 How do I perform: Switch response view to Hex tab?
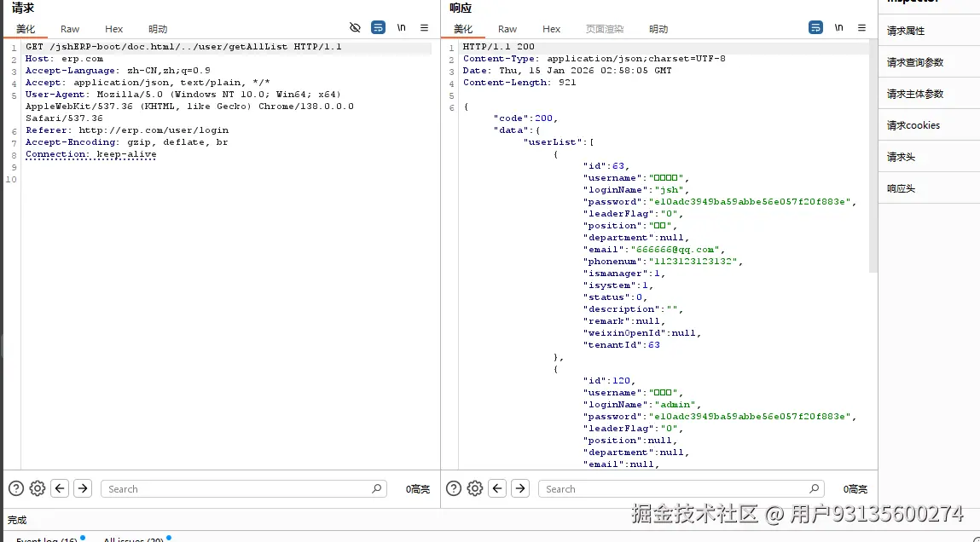coord(551,29)
